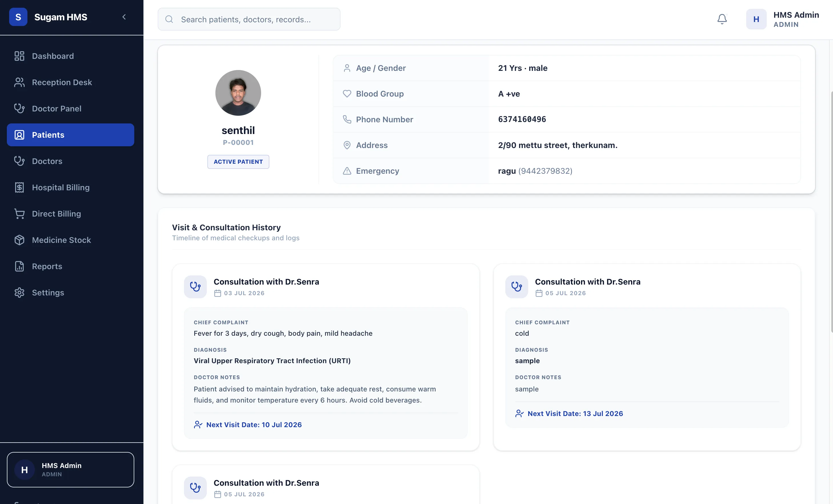Click person-check icon beside 13 Jul 2026

click(519, 413)
